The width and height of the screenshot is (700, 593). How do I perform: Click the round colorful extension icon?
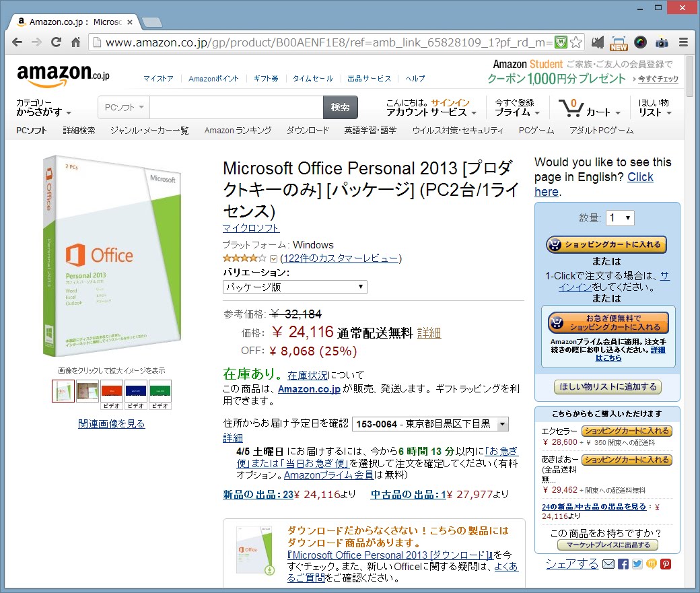[x=640, y=42]
